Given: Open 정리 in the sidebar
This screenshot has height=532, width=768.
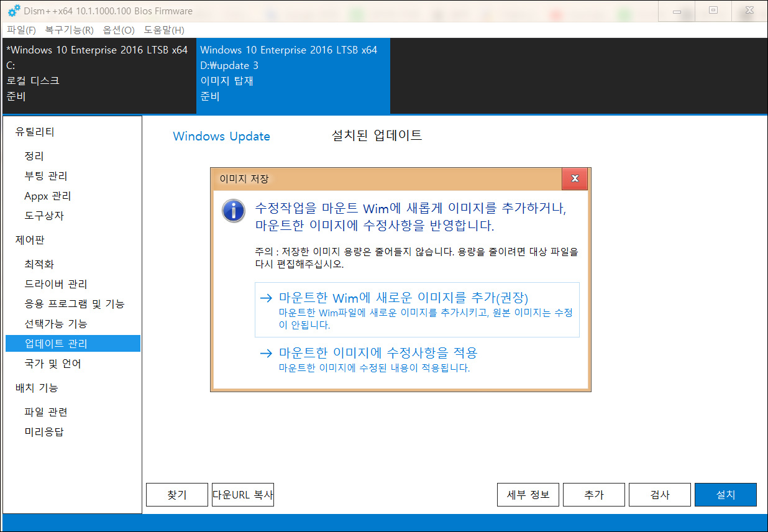Looking at the screenshot, I should click(34, 156).
